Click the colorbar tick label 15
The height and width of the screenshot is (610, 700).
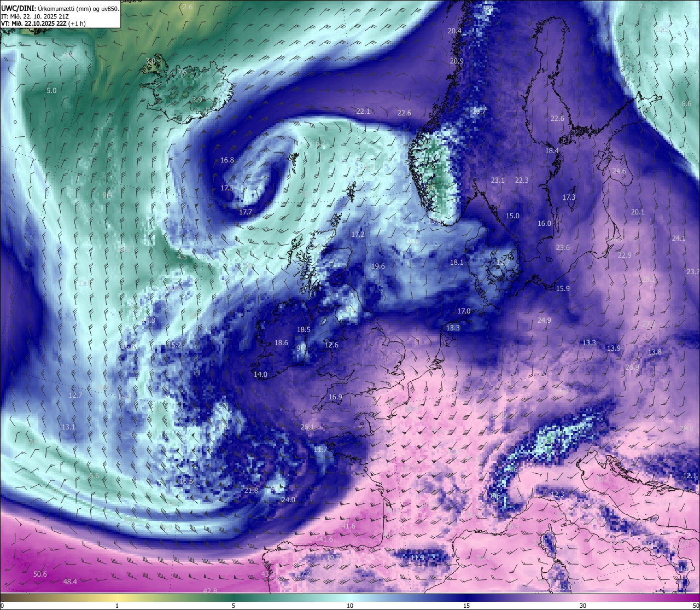click(466, 606)
